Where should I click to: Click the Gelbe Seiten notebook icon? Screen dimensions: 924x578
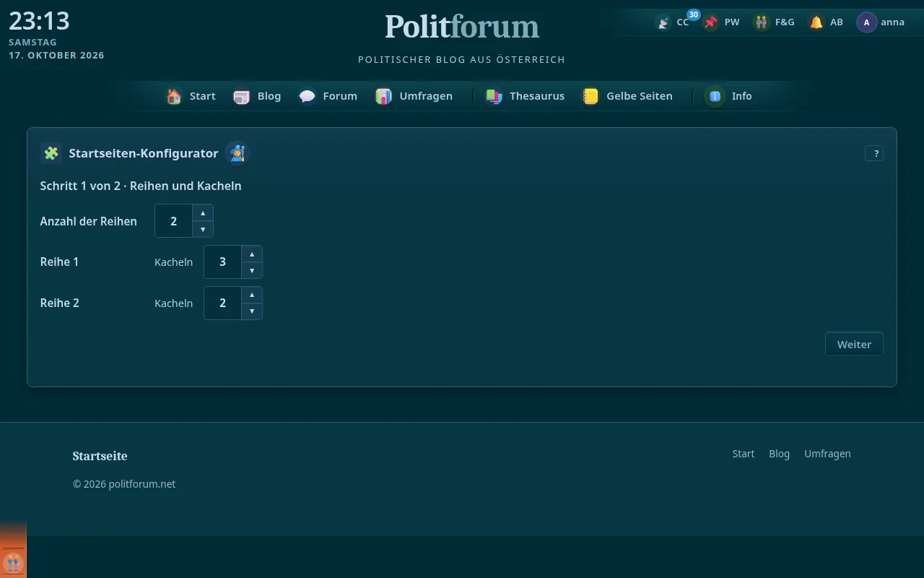point(590,96)
